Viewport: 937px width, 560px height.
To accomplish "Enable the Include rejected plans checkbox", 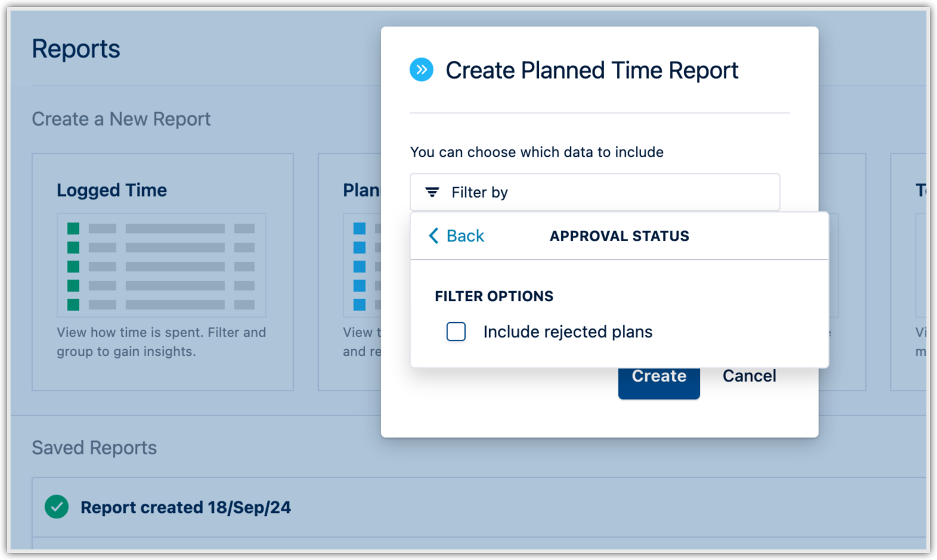I will tap(456, 332).
